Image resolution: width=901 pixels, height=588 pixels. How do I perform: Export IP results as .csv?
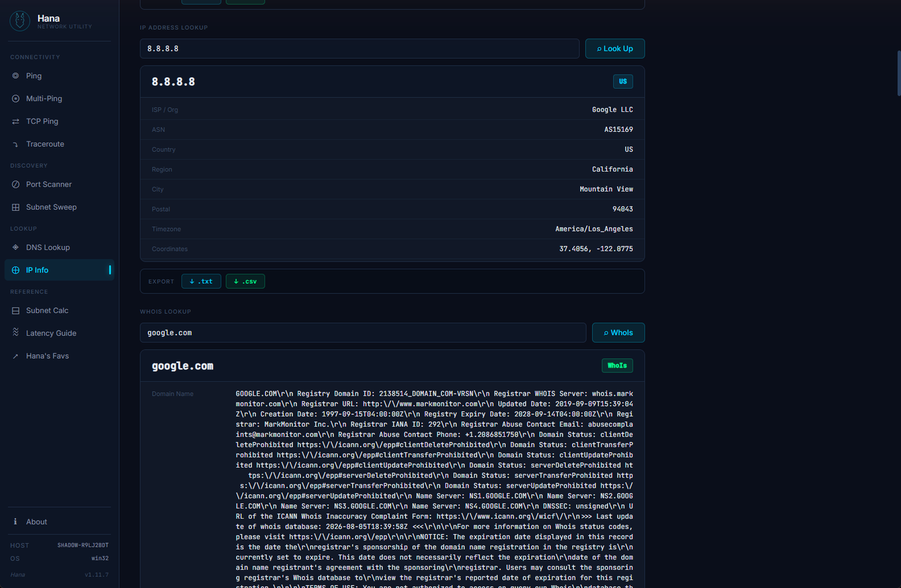[245, 281]
